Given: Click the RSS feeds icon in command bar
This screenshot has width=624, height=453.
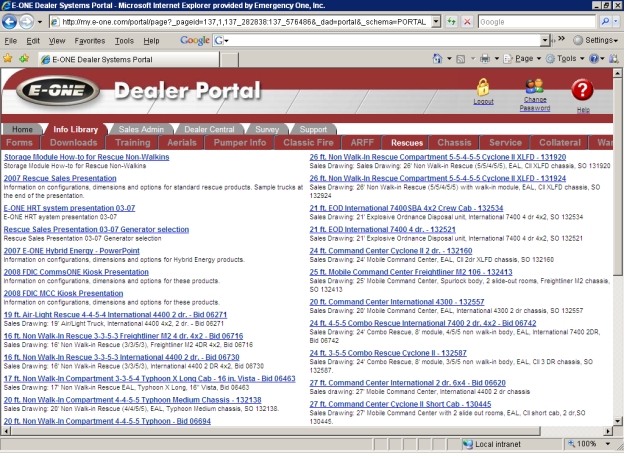Looking at the screenshot, I should click(x=460, y=59).
